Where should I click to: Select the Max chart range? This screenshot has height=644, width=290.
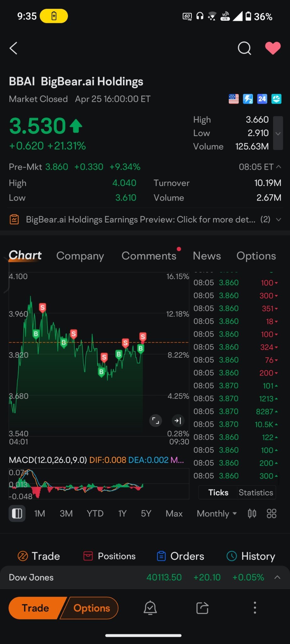[x=174, y=514]
